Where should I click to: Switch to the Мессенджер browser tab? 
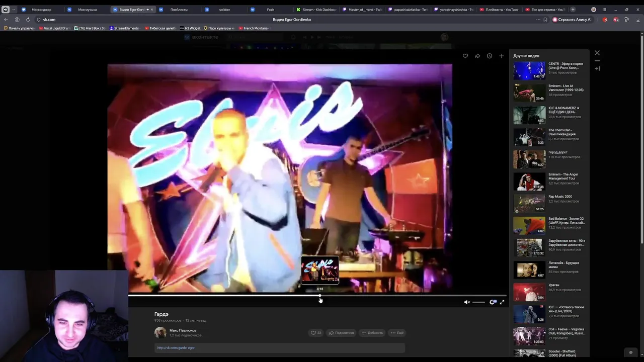click(41, 10)
